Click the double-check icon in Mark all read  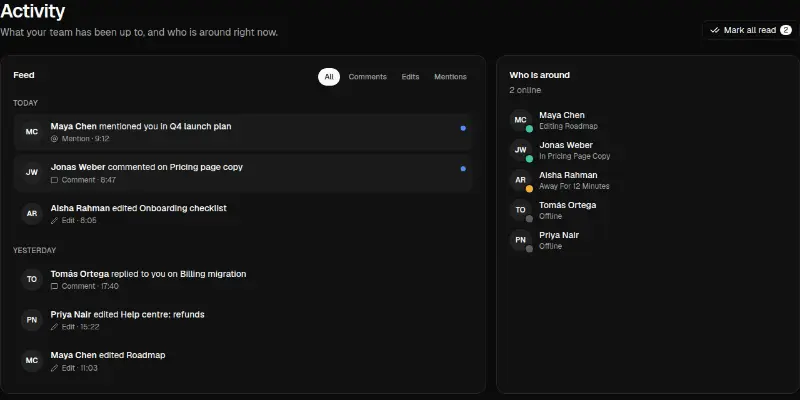point(715,30)
